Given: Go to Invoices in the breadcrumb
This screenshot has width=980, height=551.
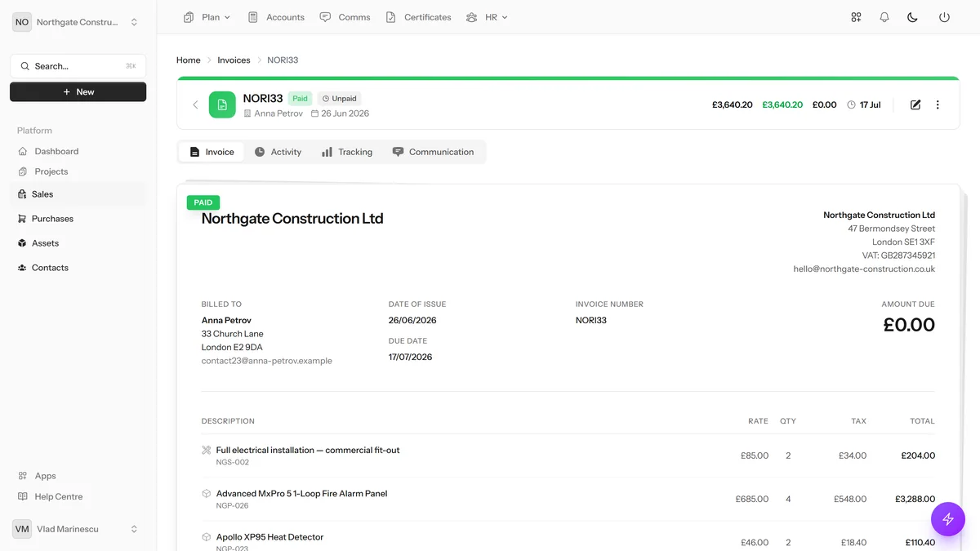Looking at the screenshot, I should click(x=234, y=60).
